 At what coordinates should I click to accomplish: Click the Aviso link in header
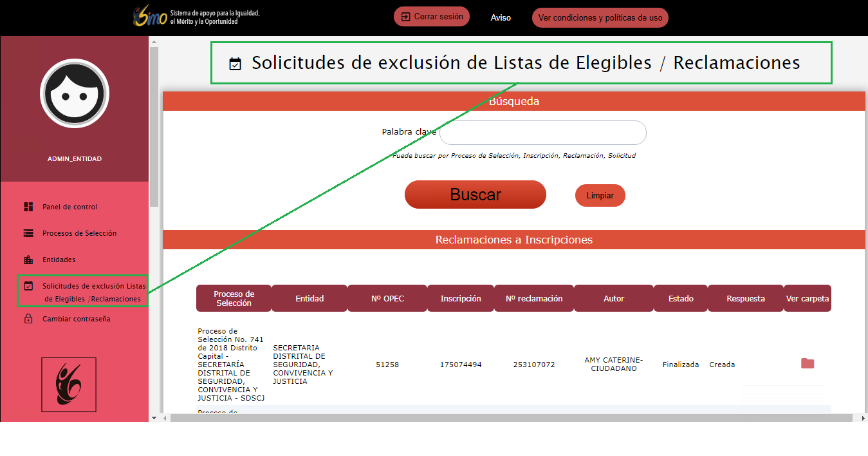tap(501, 18)
